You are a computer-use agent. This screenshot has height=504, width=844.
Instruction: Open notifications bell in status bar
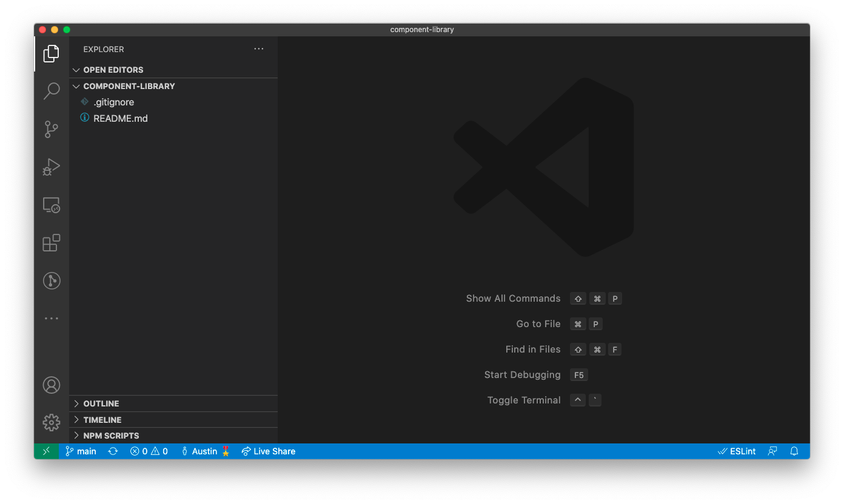point(794,451)
